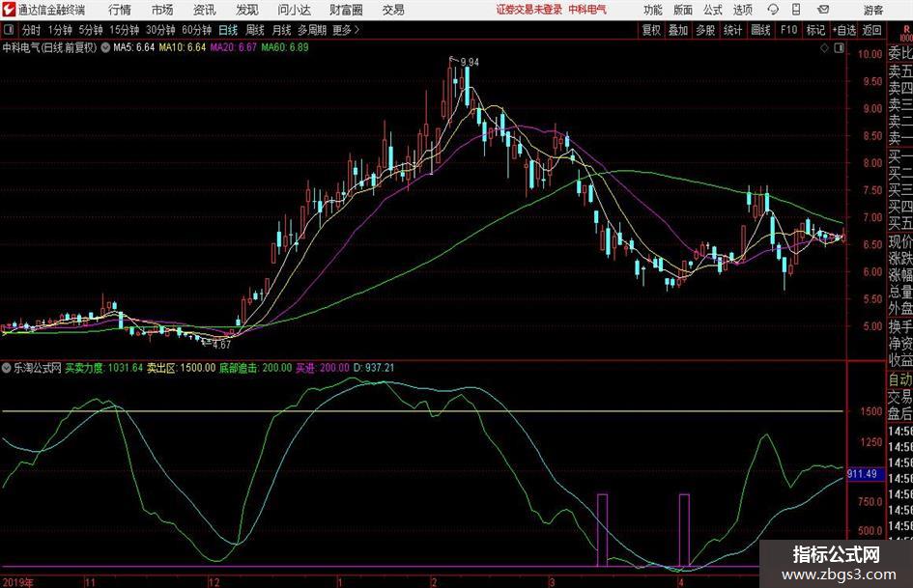Click 复权 toolbar button
The width and height of the screenshot is (913, 588).
pyautogui.click(x=651, y=30)
